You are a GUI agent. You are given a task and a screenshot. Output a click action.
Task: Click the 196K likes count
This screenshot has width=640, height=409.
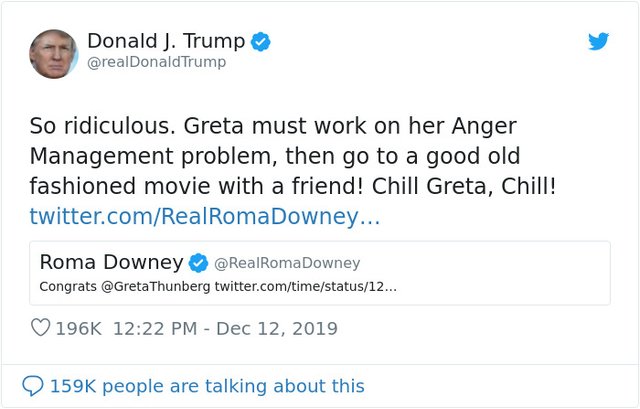point(80,328)
